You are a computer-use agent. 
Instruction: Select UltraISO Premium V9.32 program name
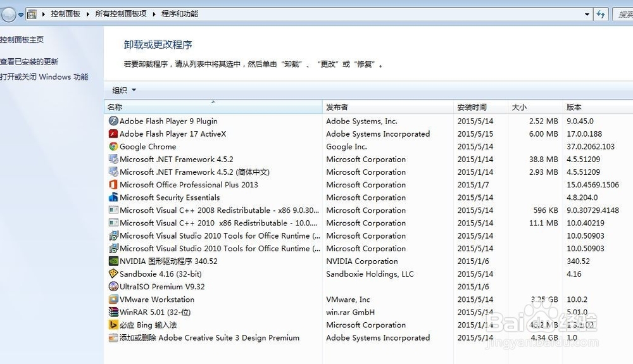coord(162,287)
